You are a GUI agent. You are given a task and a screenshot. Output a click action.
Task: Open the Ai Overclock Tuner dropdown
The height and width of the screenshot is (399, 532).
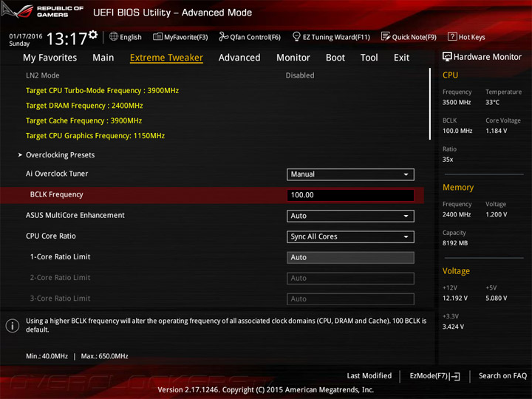pyautogui.click(x=350, y=174)
